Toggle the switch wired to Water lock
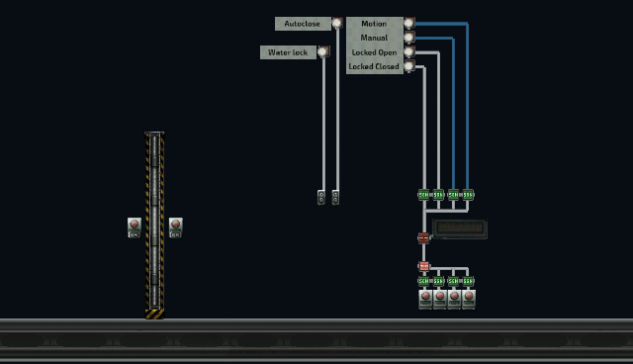This screenshot has width=633, height=364. [x=321, y=198]
